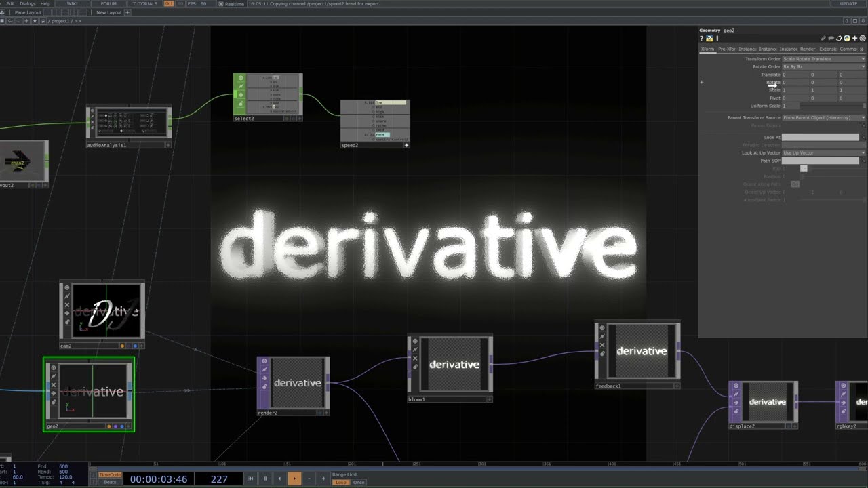The height and width of the screenshot is (488, 868).
Task: Set range limit to Once
Action: [359, 482]
